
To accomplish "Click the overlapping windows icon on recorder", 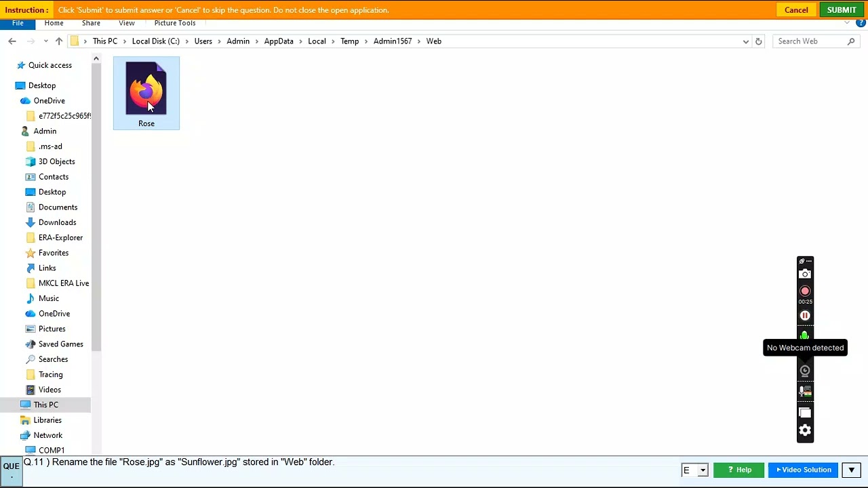I will (x=805, y=413).
